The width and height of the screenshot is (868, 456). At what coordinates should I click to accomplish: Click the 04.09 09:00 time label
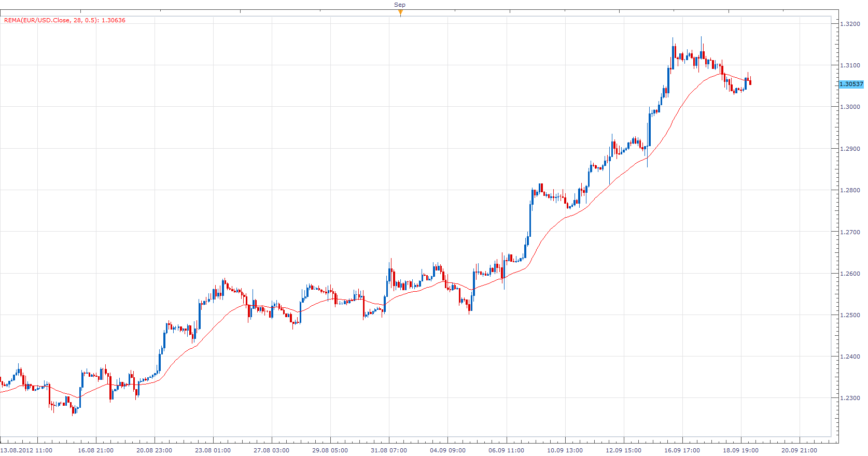click(447, 450)
